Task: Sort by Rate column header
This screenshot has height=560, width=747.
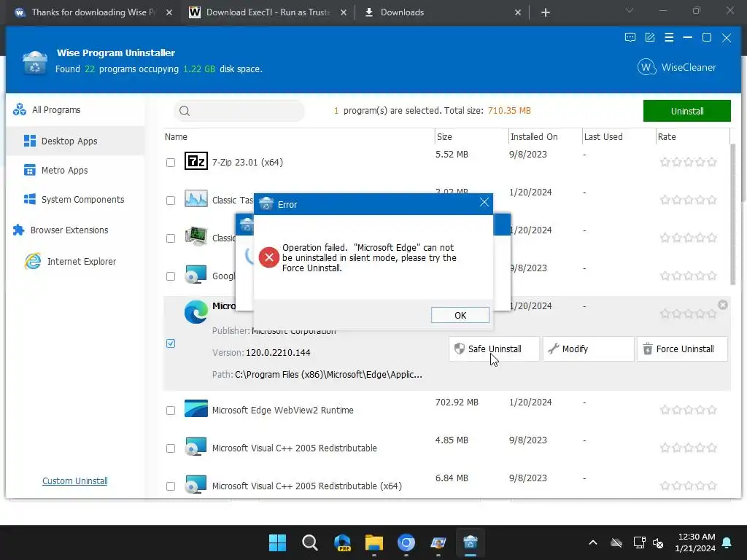Action: pyautogui.click(x=667, y=136)
